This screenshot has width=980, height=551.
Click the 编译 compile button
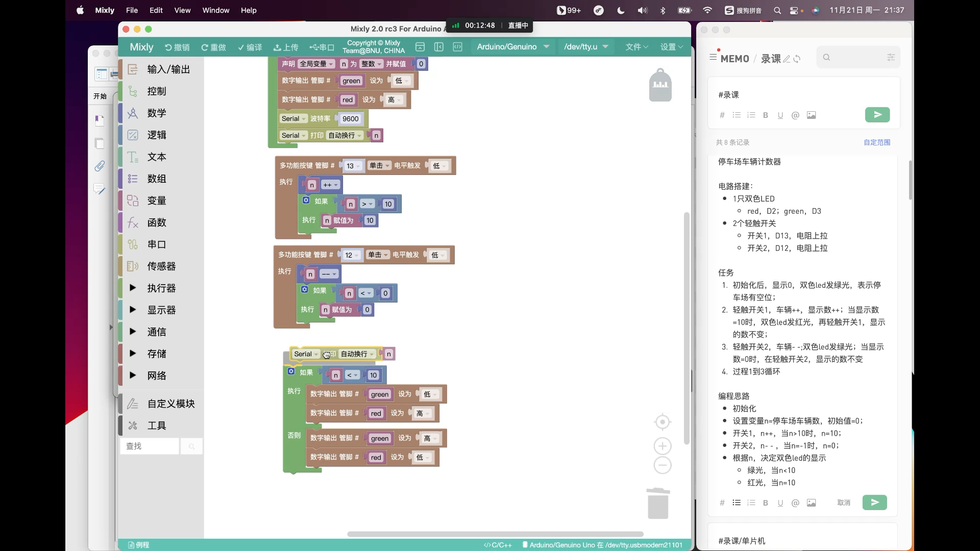[x=250, y=47]
